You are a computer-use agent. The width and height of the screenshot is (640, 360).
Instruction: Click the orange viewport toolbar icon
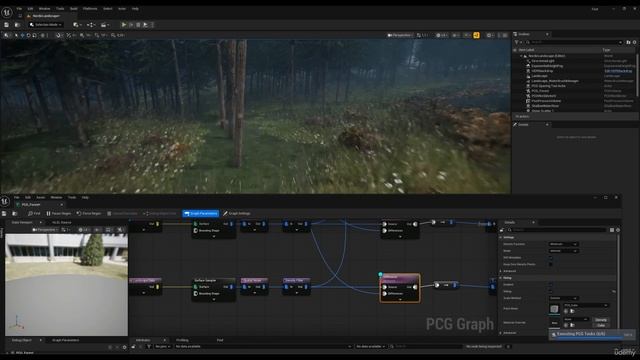tap(476, 36)
